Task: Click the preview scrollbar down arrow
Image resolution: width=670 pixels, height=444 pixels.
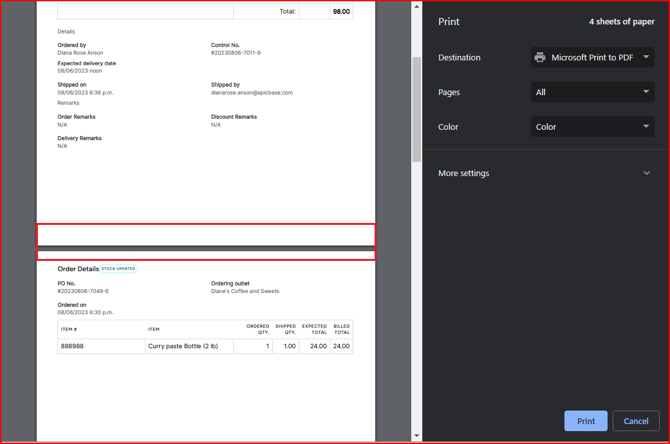Action: pos(417,435)
